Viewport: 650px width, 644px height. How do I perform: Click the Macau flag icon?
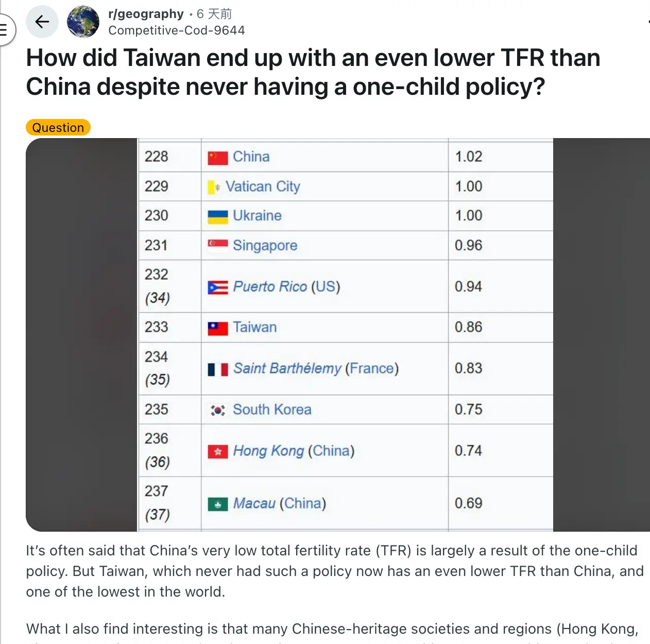[217, 504]
